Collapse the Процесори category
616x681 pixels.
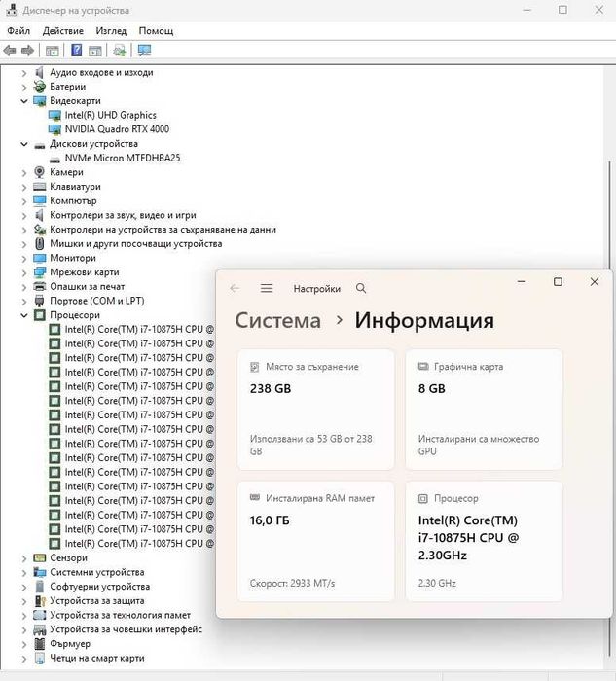point(24,315)
